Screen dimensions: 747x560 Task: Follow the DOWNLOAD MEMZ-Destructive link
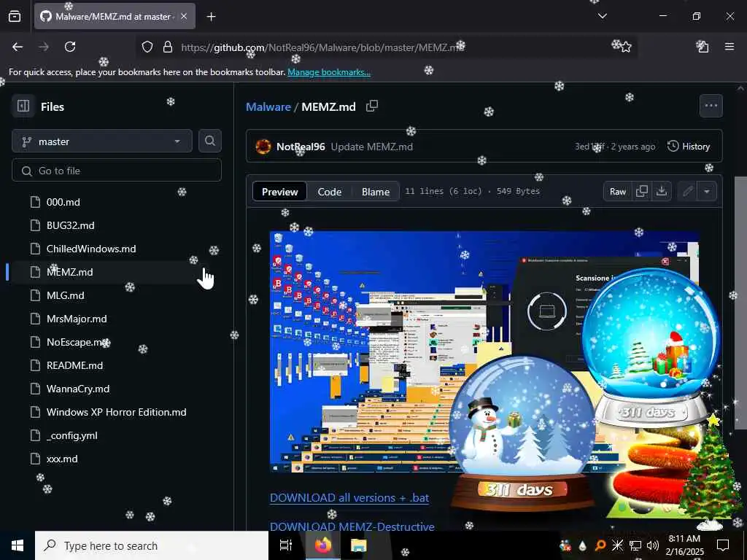pyautogui.click(x=352, y=526)
